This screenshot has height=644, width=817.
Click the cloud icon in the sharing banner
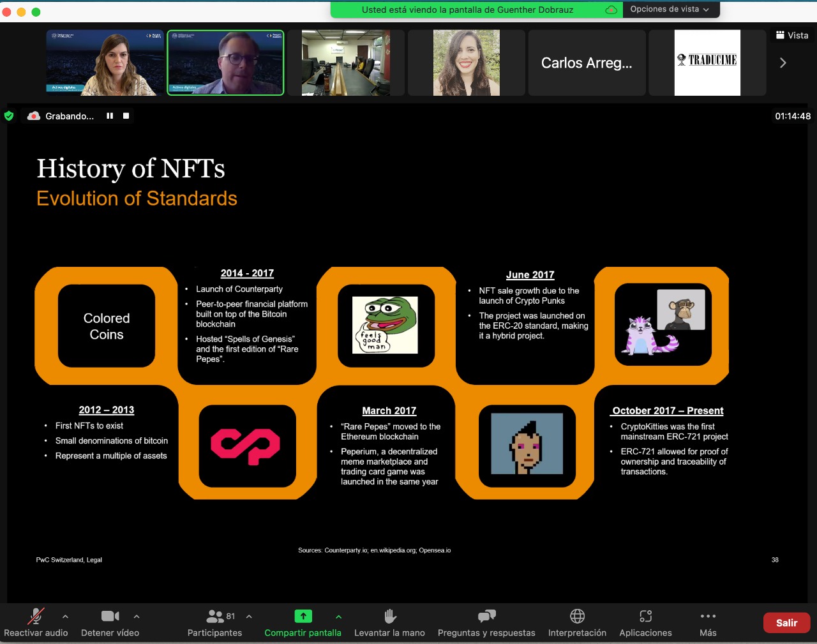(611, 10)
